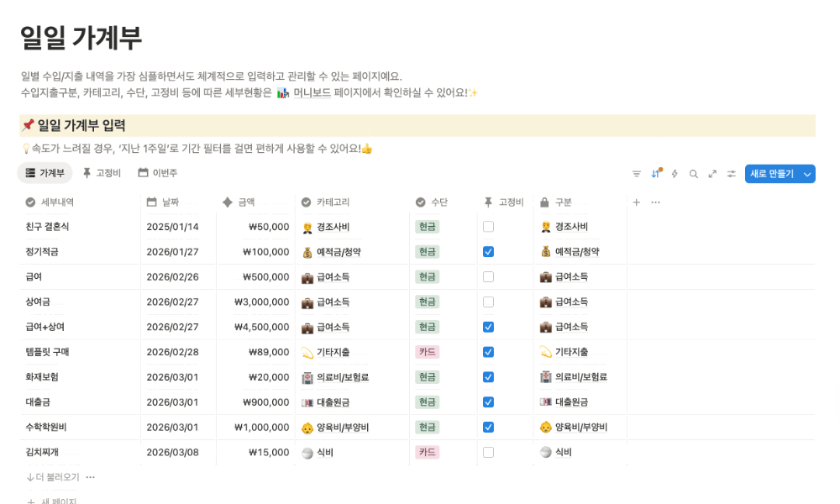Open the 머니보드 page link
The image size is (840, 504).
(x=312, y=92)
